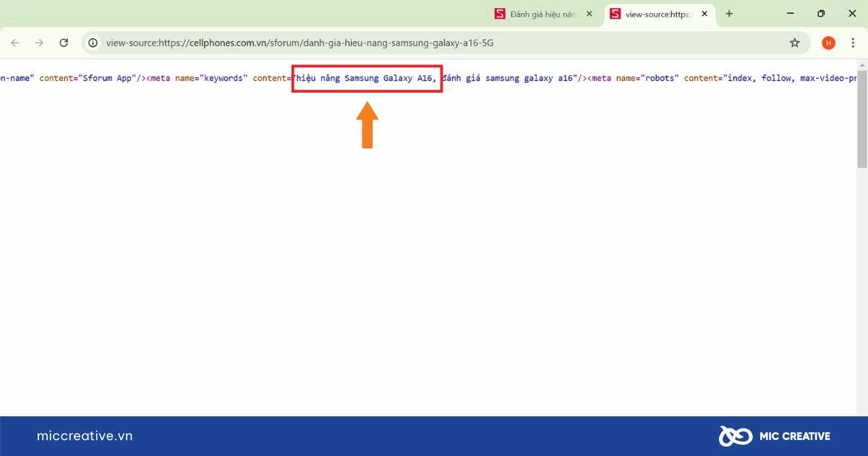Image resolution: width=868 pixels, height=456 pixels.
Task: Switch to the Đánh giá hiệu năng tab
Action: (x=544, y=14)
